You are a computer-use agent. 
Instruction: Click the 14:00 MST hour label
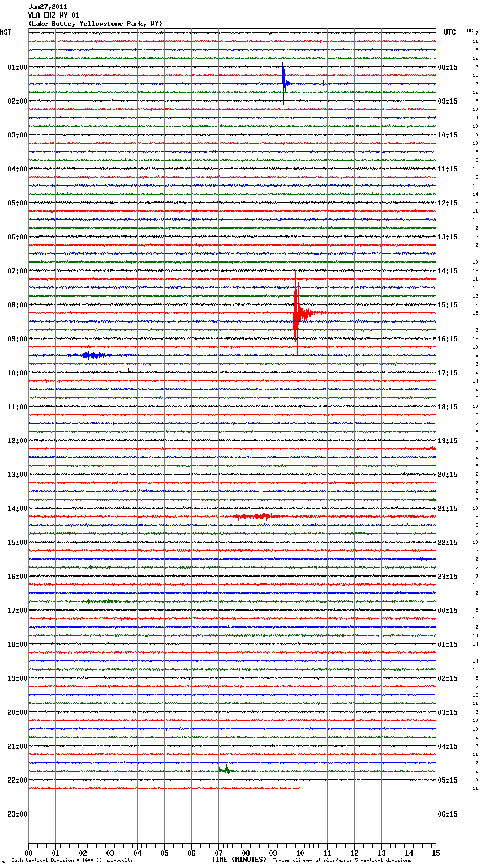[18, 509]
